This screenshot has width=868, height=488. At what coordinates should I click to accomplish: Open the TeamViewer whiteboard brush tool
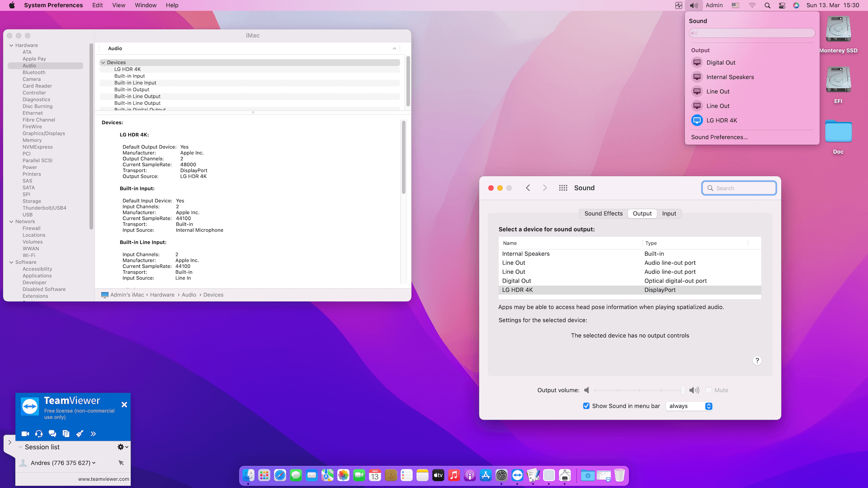click(x=80, y=433)
